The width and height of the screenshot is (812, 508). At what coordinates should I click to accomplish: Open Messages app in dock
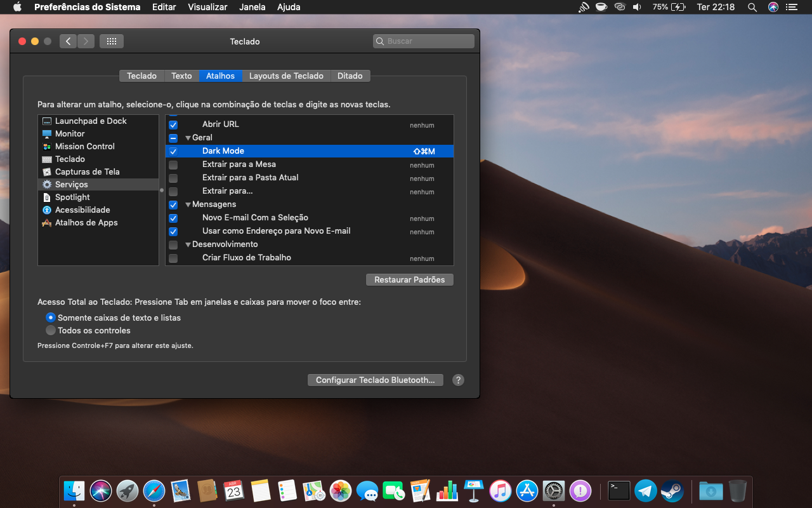tap(367, 490)
